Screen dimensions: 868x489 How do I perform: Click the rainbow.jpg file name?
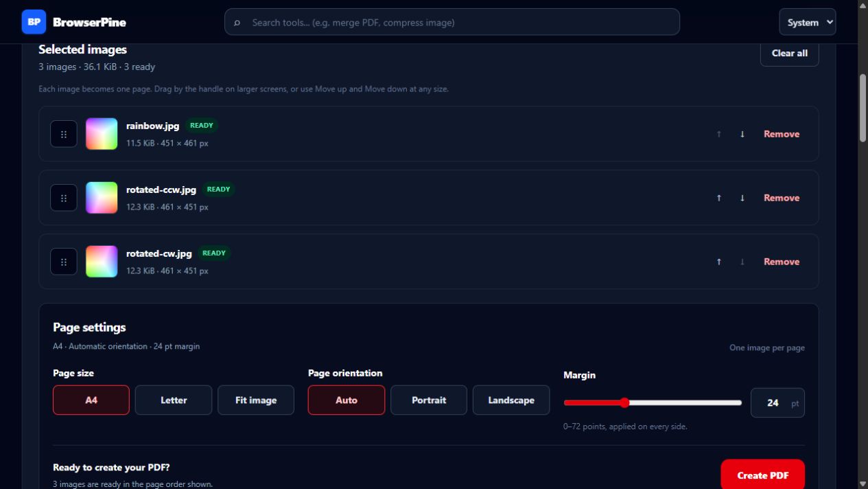click(152, 126)
